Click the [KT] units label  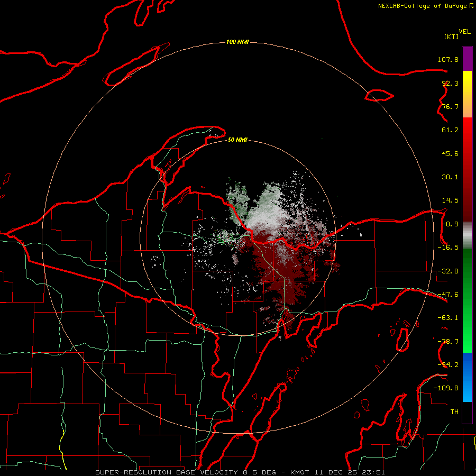(x=451, y=36)
